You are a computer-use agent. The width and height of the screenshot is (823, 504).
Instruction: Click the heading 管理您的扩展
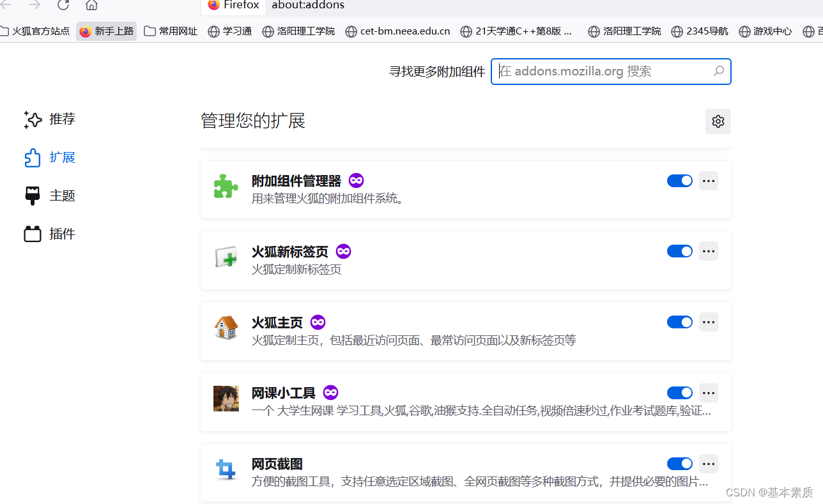click(x=253, y=121)
